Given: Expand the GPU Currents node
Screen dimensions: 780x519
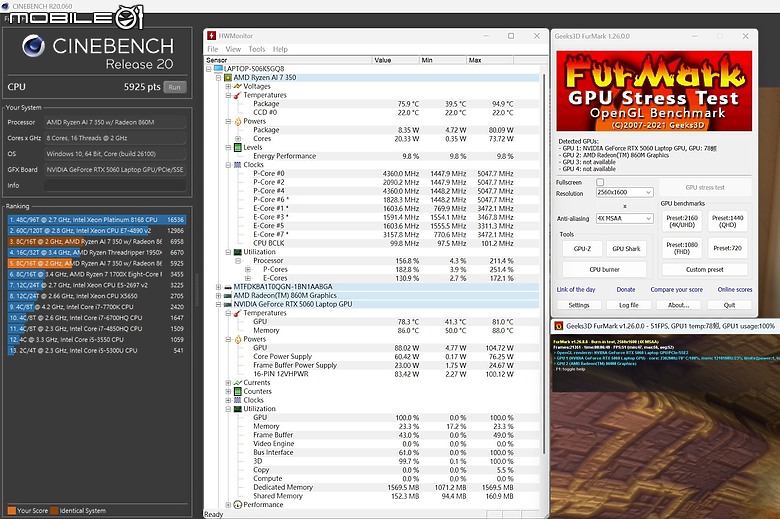Looking at the screenshot, I should pyautogui.click(x=228, y=383).
